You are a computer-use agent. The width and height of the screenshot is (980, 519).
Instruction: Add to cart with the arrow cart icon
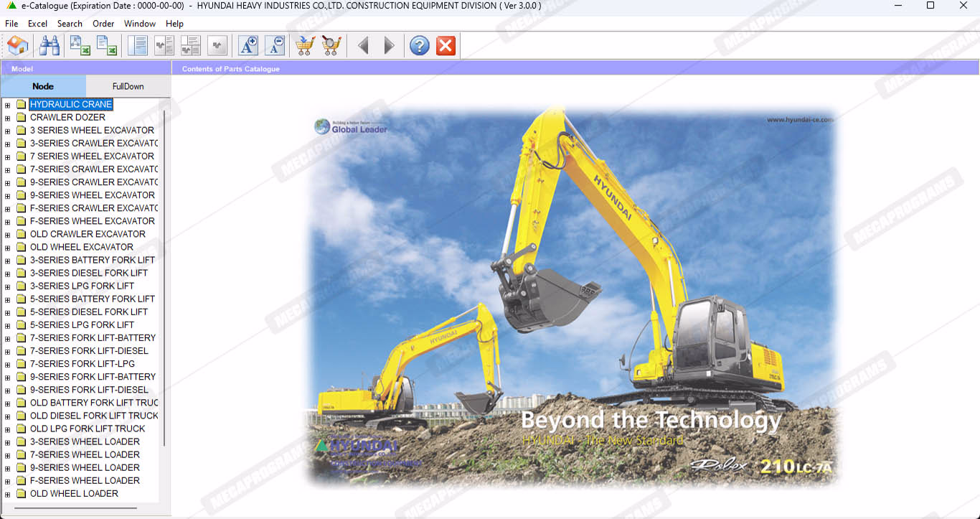305,46
